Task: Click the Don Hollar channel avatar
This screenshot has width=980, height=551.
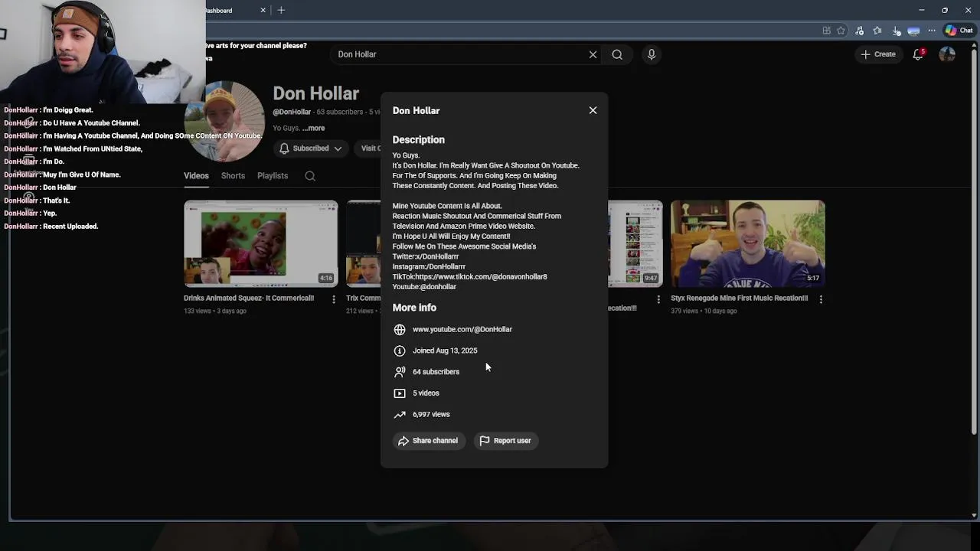Action: [225, 121]
